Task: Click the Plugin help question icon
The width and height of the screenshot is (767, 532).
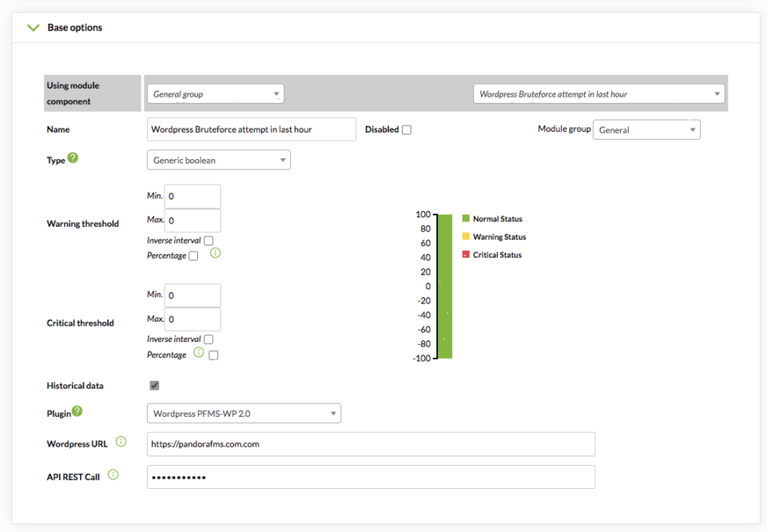Action: pyautogui.click(x=77, y=411)
